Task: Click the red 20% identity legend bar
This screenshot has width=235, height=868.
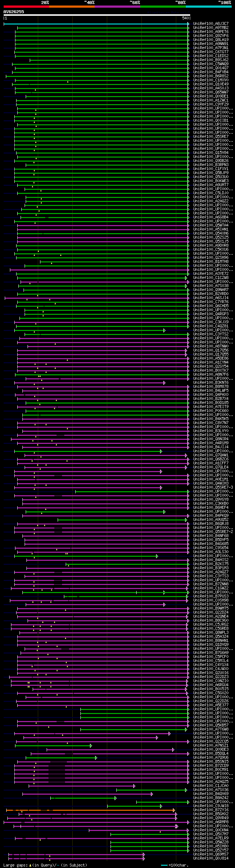Action: 26,7
